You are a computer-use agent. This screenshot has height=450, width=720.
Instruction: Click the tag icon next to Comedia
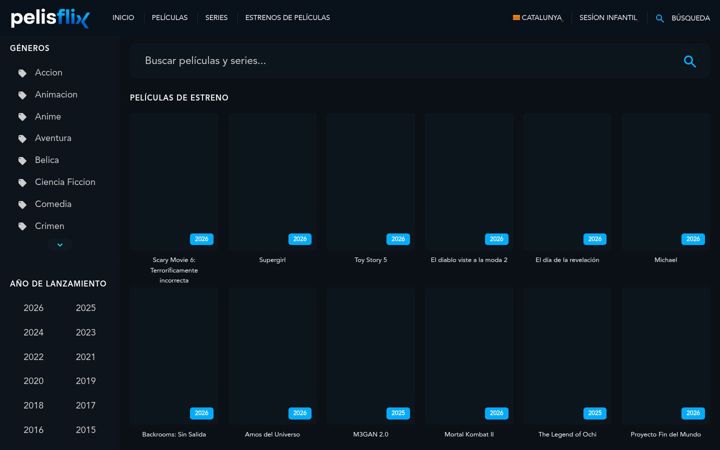pyautogui.click(x=22, y=204)
